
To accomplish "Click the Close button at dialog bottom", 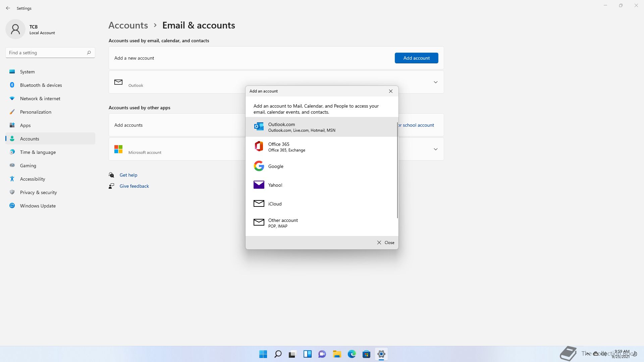I will click(x=386, y=242).
